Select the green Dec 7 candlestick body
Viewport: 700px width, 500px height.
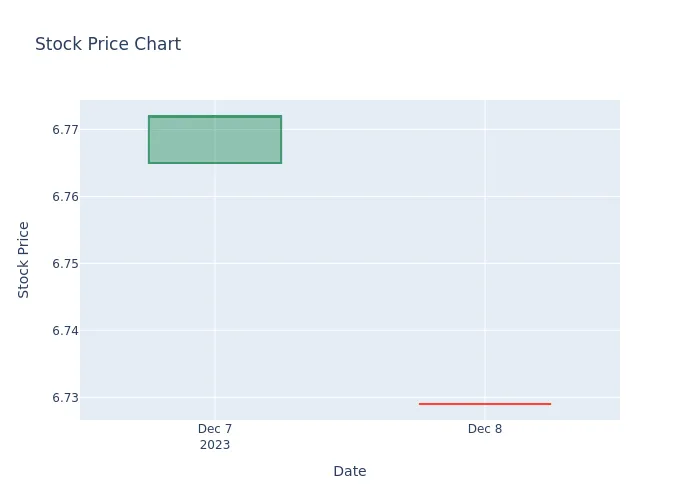215,140
